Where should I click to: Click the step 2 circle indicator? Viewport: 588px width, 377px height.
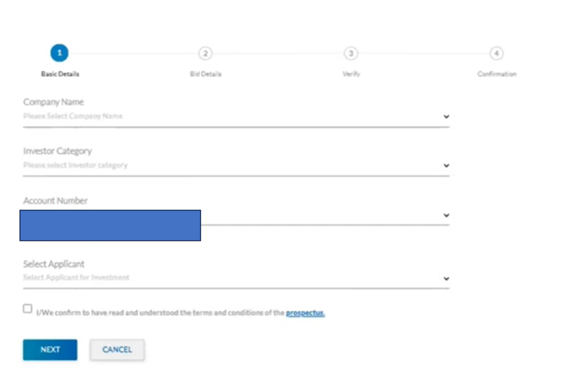205,53
